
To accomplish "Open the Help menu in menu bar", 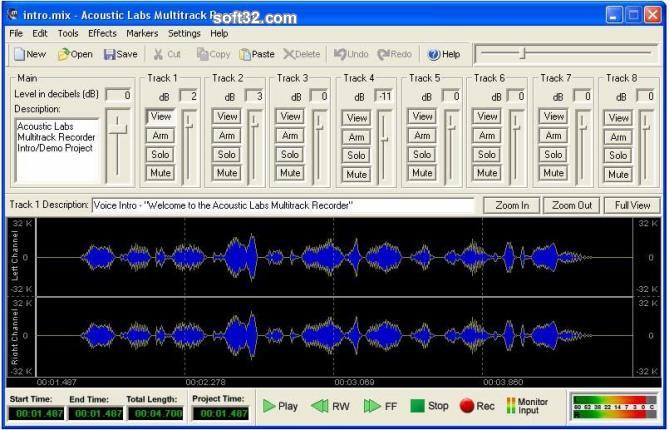I will [x=219, y=33].
